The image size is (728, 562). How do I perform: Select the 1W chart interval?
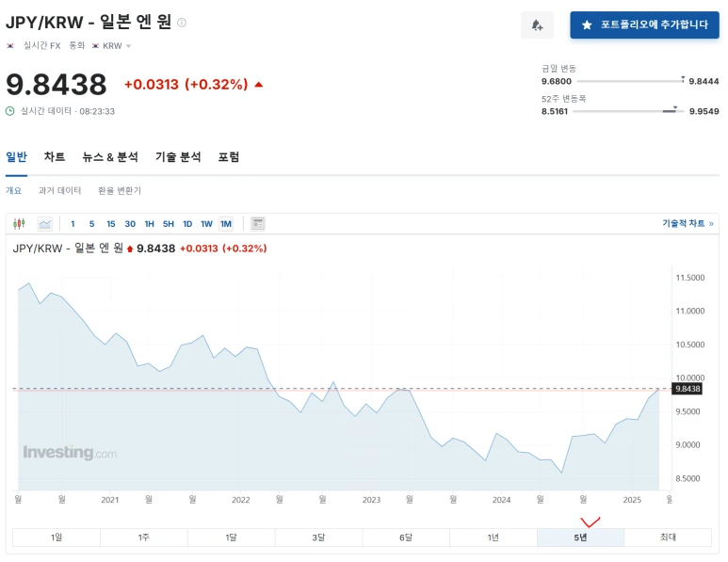click(x=206, y=224)
